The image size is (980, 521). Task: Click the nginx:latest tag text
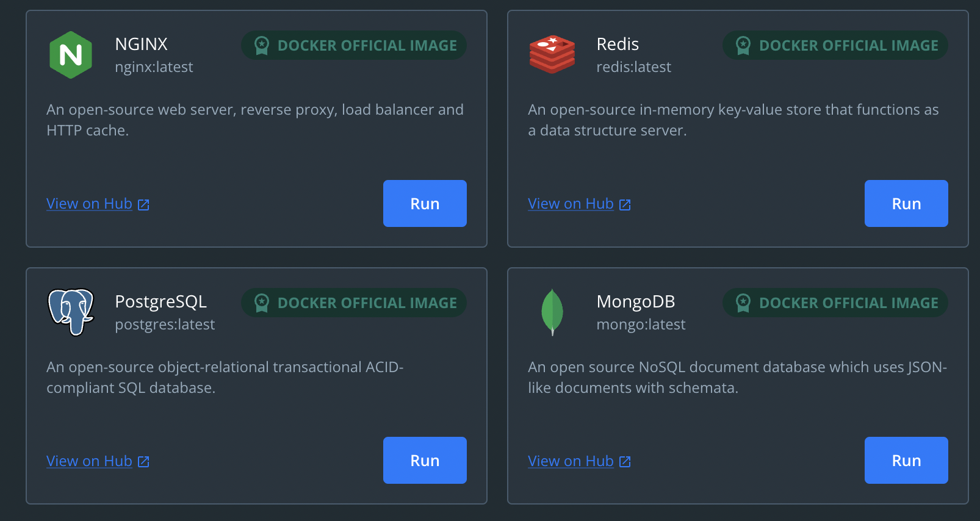tap(154, 67)
